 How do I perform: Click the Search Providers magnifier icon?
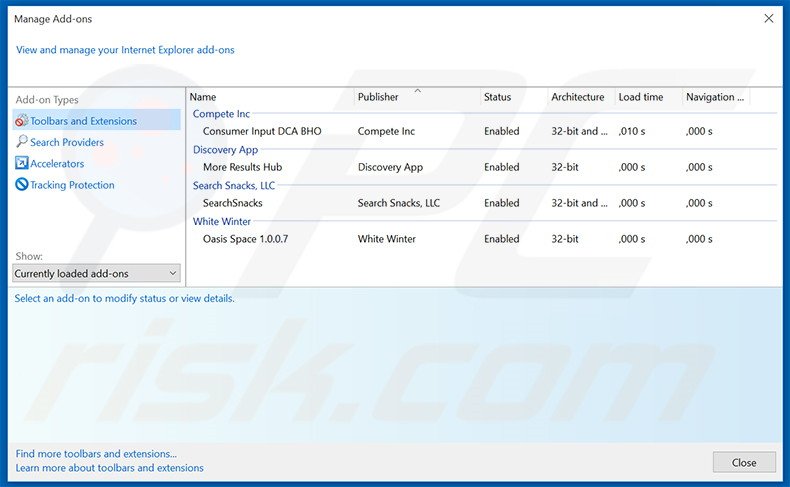click(x=22, y=142)
